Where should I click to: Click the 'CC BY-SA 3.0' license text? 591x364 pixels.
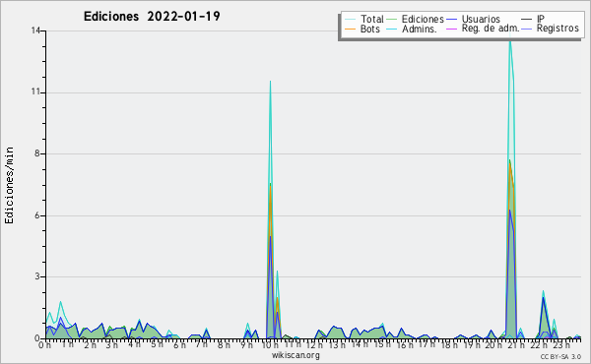point(560,357)
